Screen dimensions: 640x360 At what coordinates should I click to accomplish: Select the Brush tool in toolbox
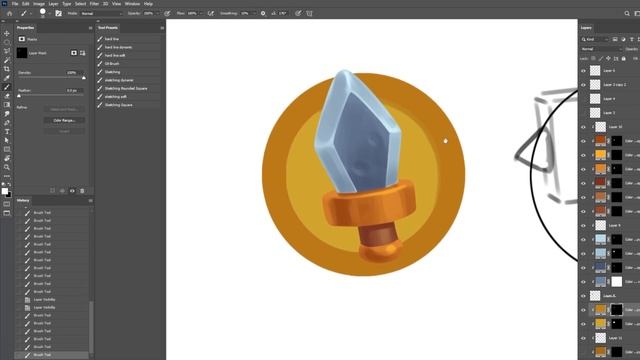(7, 87)
